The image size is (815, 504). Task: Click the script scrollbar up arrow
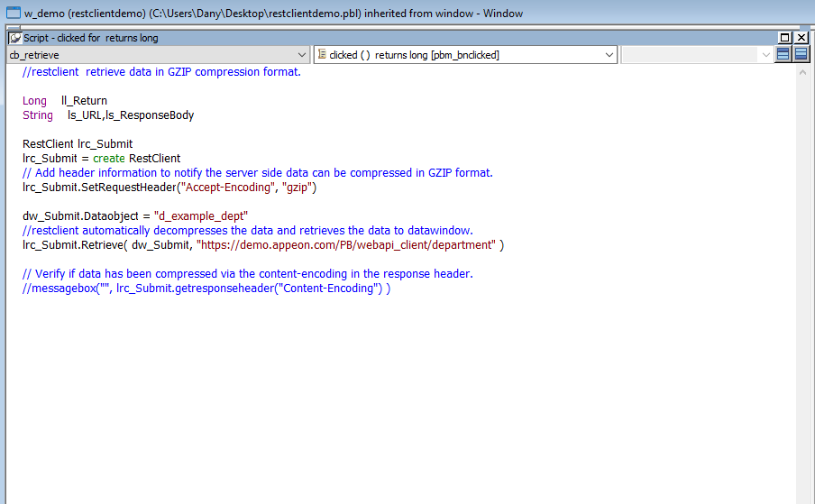(802, 72)
